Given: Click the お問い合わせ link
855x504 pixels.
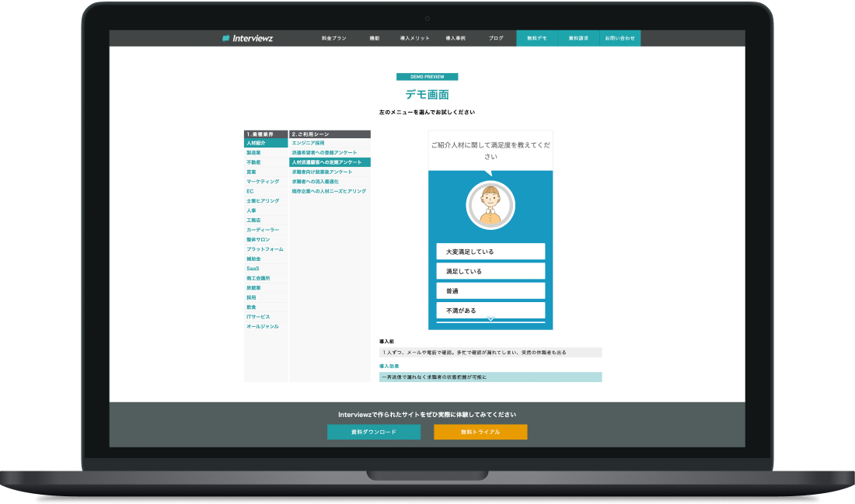Looking at the screenshot, I should [x=619, y=36].
